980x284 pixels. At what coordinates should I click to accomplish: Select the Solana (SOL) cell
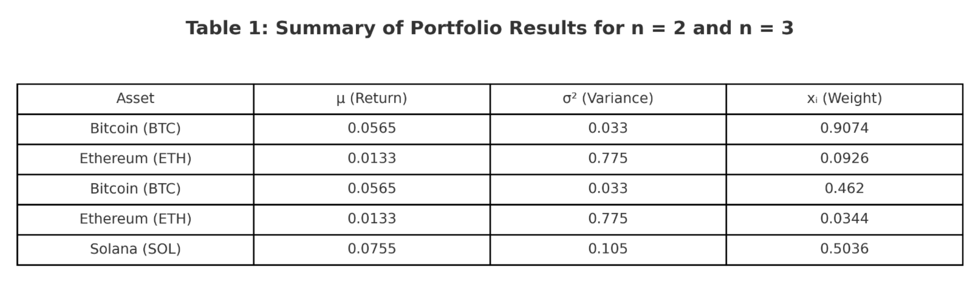click(x=136, y=249)
